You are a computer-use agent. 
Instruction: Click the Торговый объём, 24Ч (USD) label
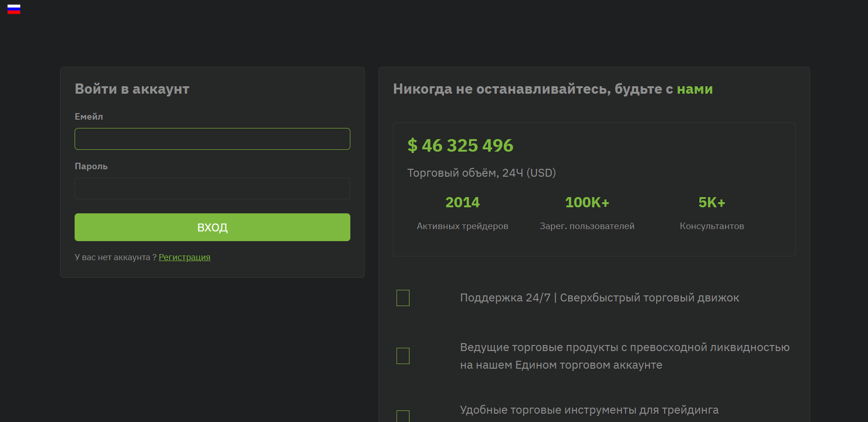(x=482, y=173)
